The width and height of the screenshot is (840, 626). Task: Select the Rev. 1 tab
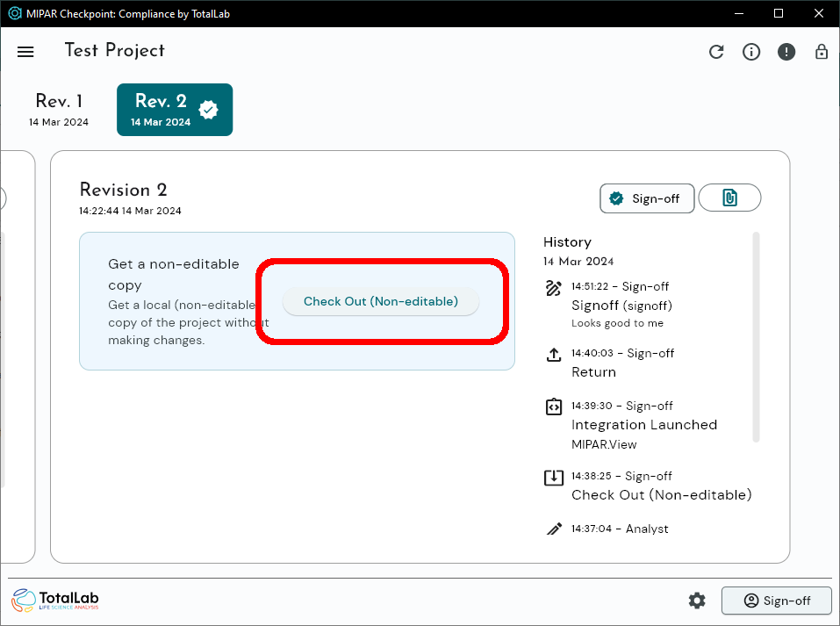(x=59, y=110)
